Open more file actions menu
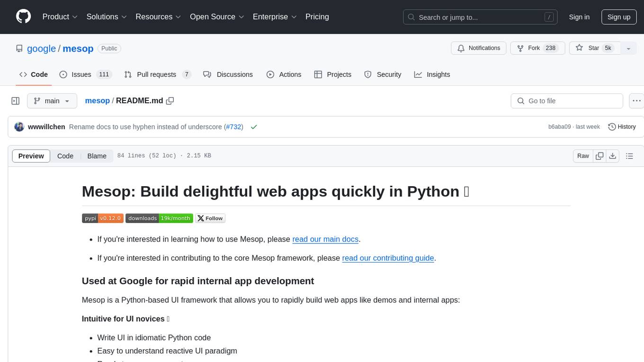Image resolution: width=644 pixels, height=362 pixels. pyautogui.click(x=637, y=101)
